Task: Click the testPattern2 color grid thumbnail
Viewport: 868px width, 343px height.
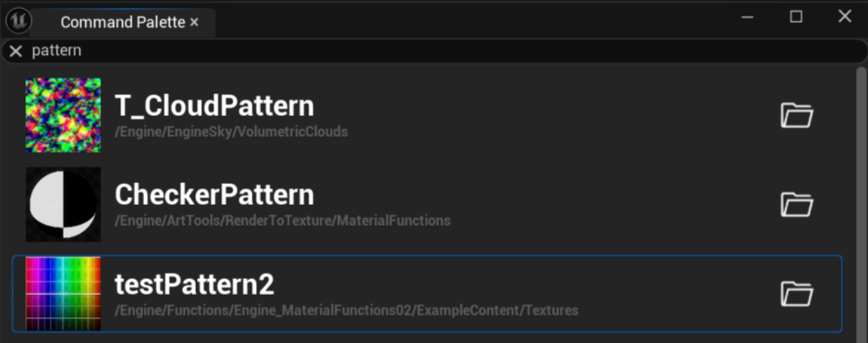Action: (63, 293)
